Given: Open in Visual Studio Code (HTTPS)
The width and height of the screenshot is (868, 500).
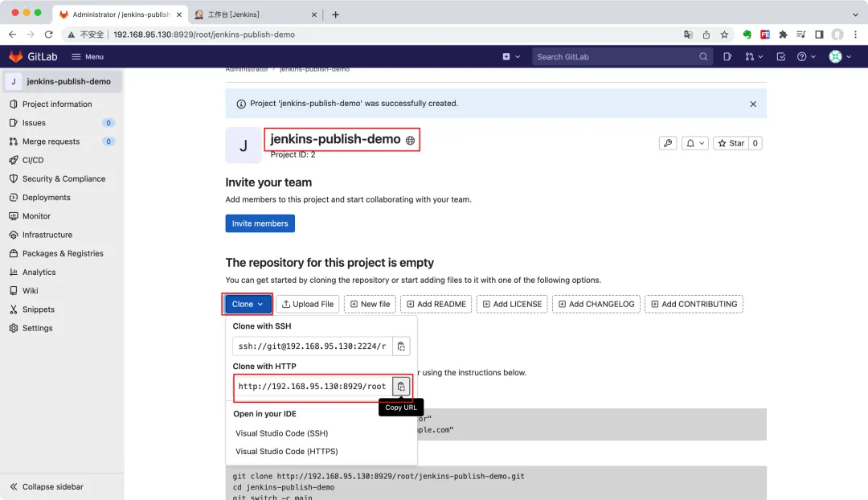Looking at the screenshot, I should click(x=287, y=451).
